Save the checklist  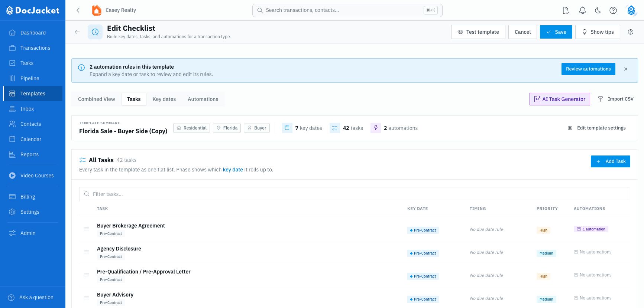tap(556, 32)
